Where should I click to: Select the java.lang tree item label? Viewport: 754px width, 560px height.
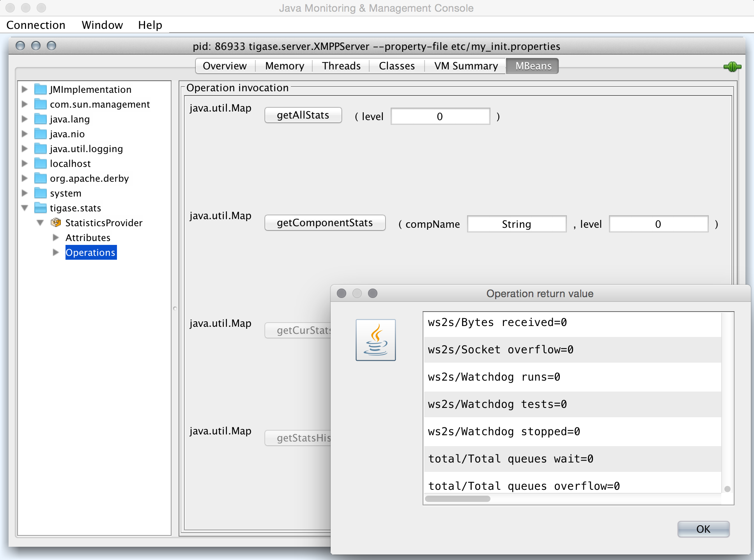(x=70, y=119)
